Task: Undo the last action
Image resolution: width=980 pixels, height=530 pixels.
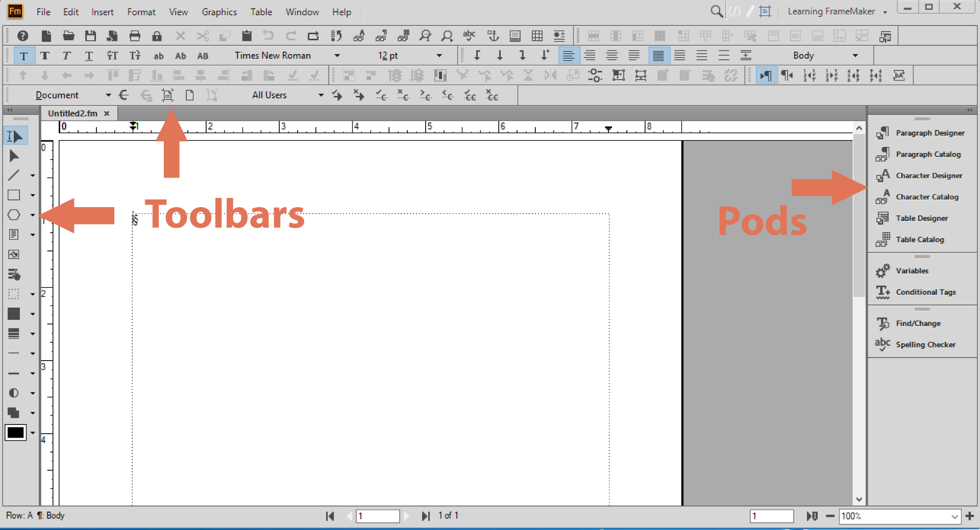Action: 268,36
